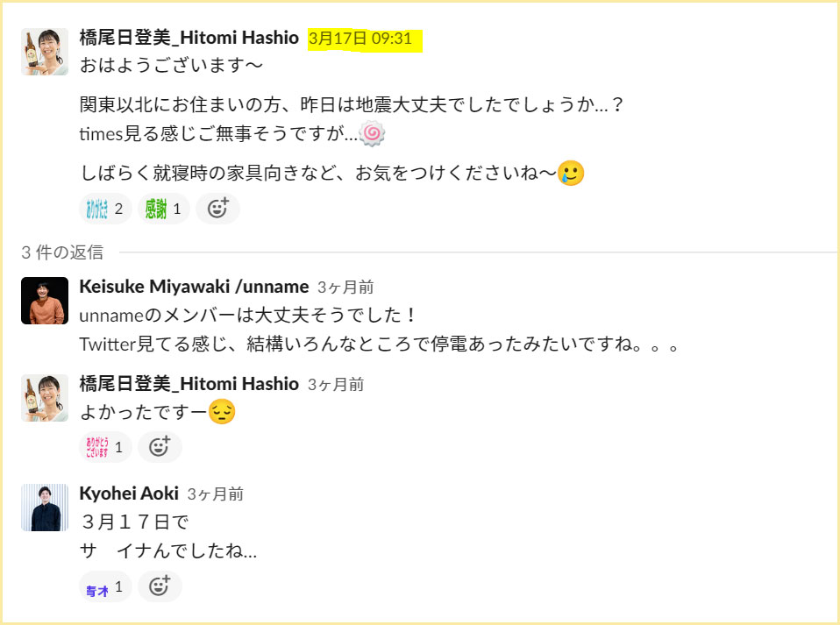Toggle the blue reaction on Kyohei's reply
Screen dimensions: 840x625
(x=105, y=586)
